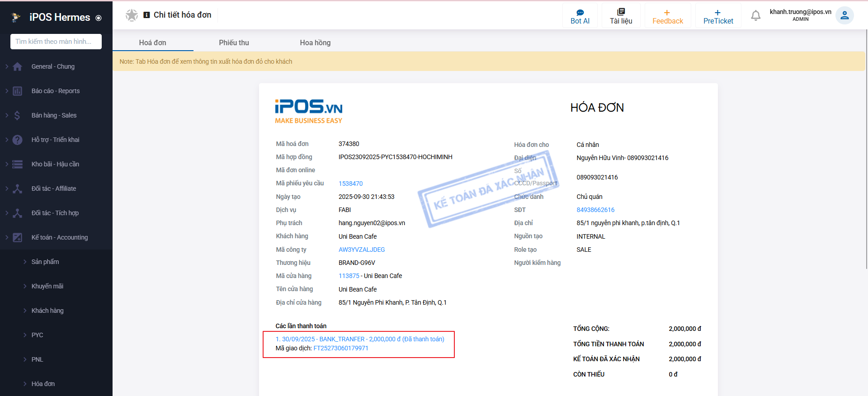
Task: Click the Bán hàng - Sales dollar icon
Action: click(x=17, y=115)
